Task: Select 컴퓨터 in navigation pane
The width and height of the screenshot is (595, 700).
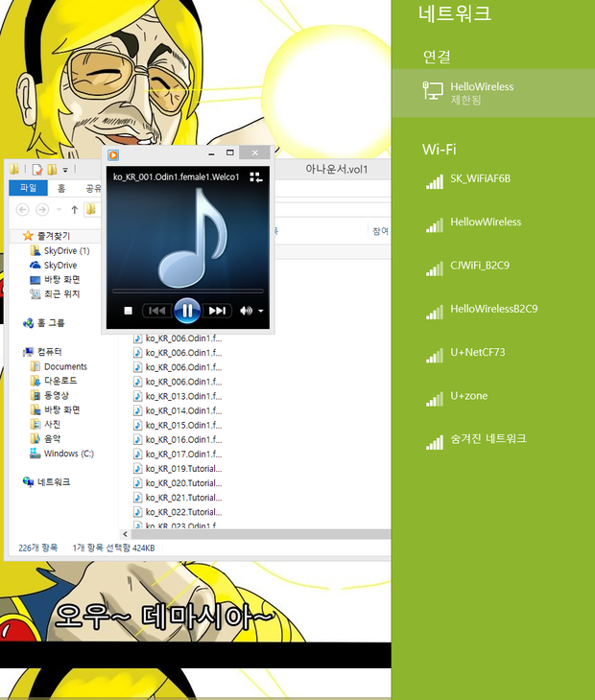Action: tap(50, 352)
